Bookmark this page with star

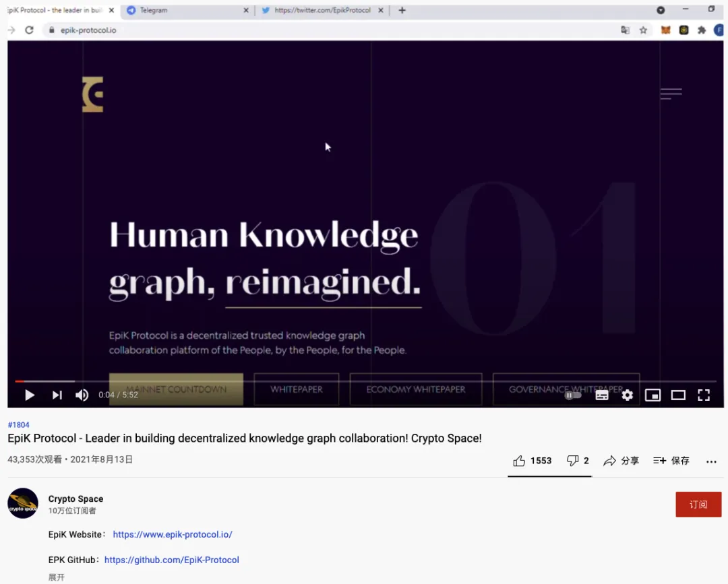tap(643, 30)
